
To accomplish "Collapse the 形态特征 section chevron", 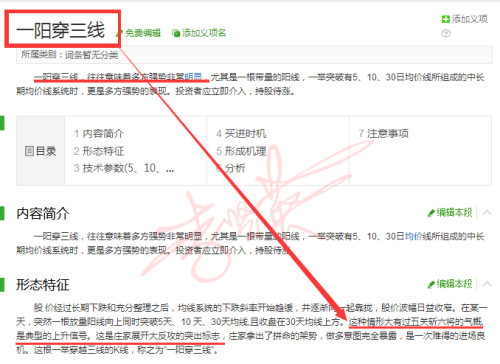I will [487, 284].
